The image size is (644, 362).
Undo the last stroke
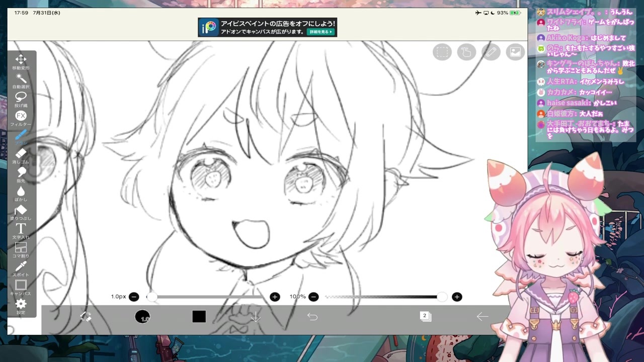coord(312,317)
